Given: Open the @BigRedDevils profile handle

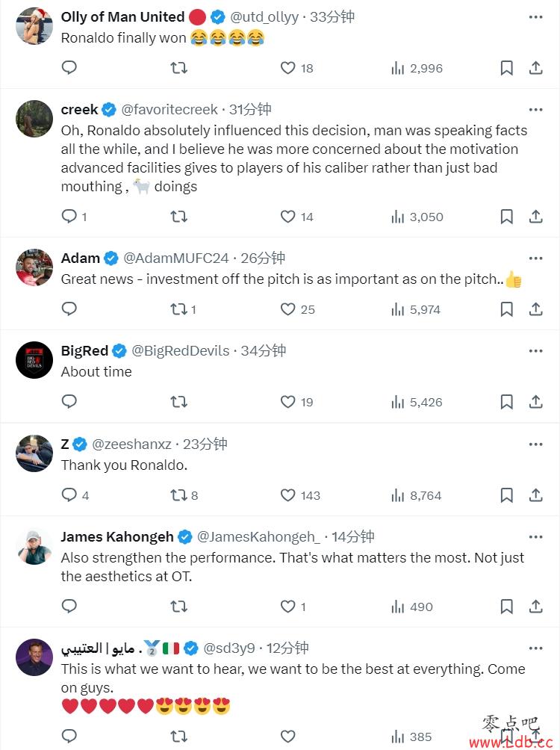Looking at the screenshot, I should click(181, 351).
